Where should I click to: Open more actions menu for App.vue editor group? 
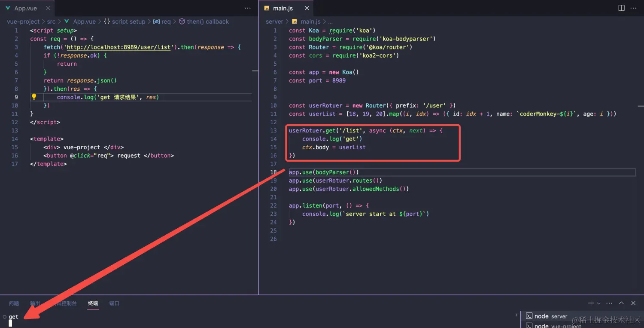pyautogui.click(x=248, y=8)
